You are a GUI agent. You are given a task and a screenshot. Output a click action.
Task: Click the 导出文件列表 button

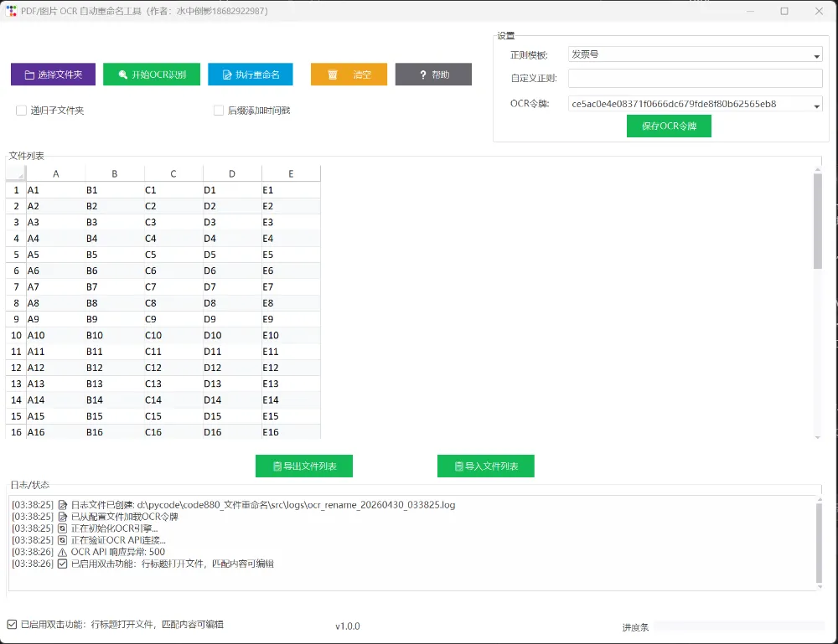[304, 466]
